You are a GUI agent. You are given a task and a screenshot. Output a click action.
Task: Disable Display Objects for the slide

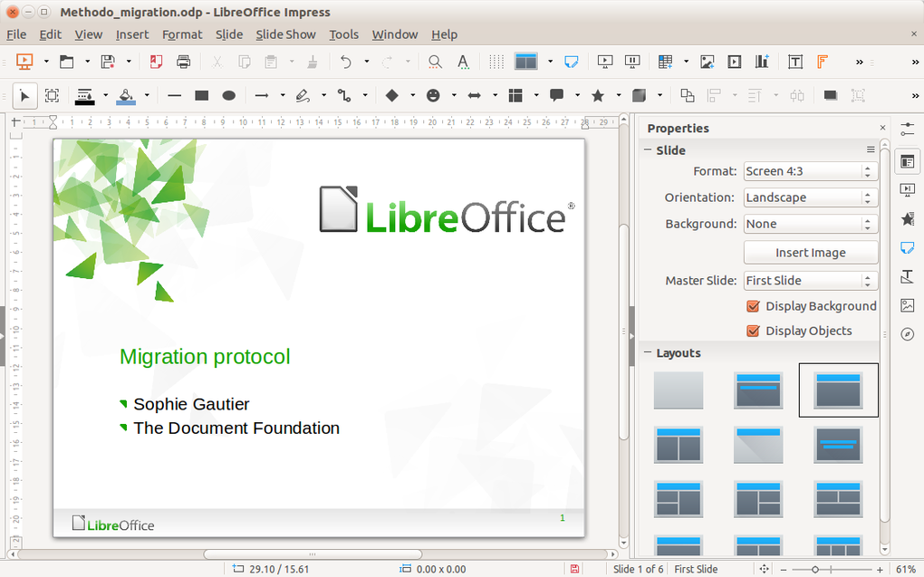pos(753,331)
